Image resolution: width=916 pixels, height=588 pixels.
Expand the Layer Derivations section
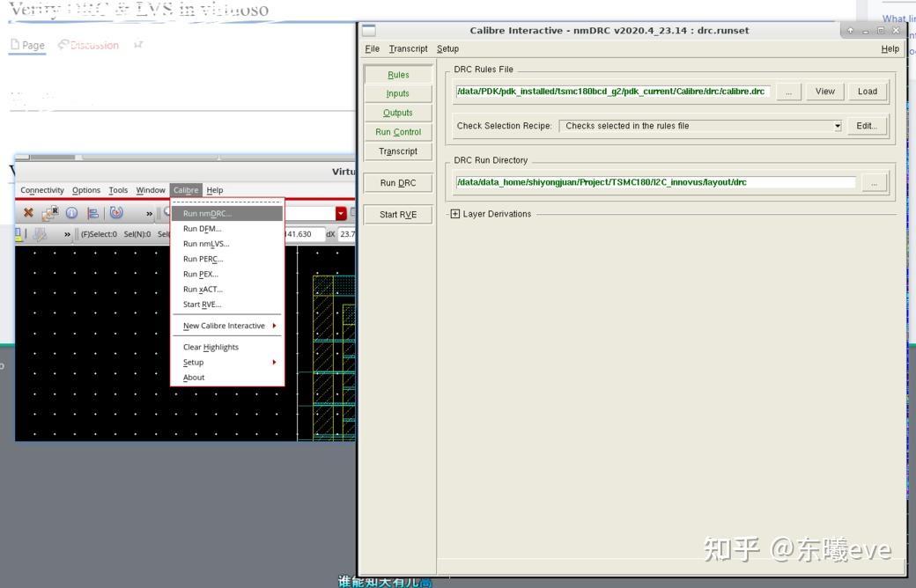pyautogui.click(x=454, y=213)
